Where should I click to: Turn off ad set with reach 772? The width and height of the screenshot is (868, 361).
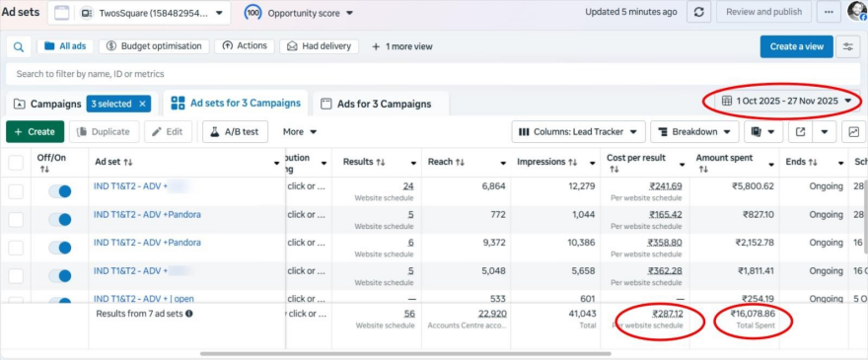(x=60, y=220)
